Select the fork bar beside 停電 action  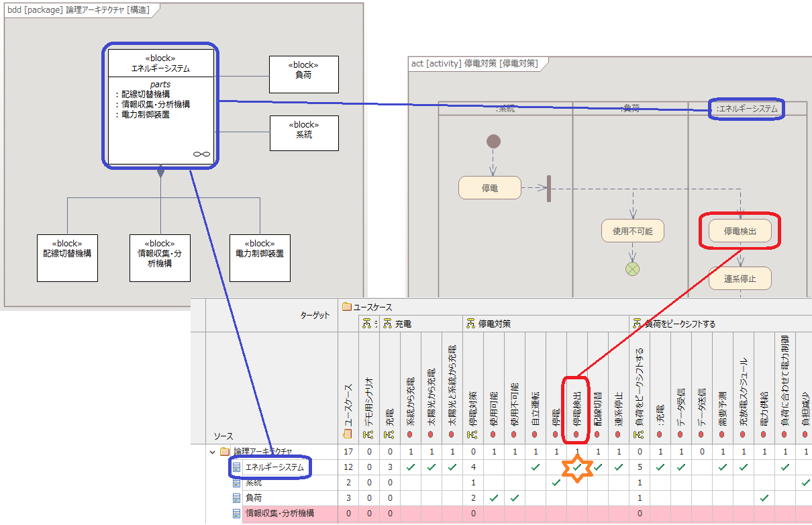click(x=549, y=189)
